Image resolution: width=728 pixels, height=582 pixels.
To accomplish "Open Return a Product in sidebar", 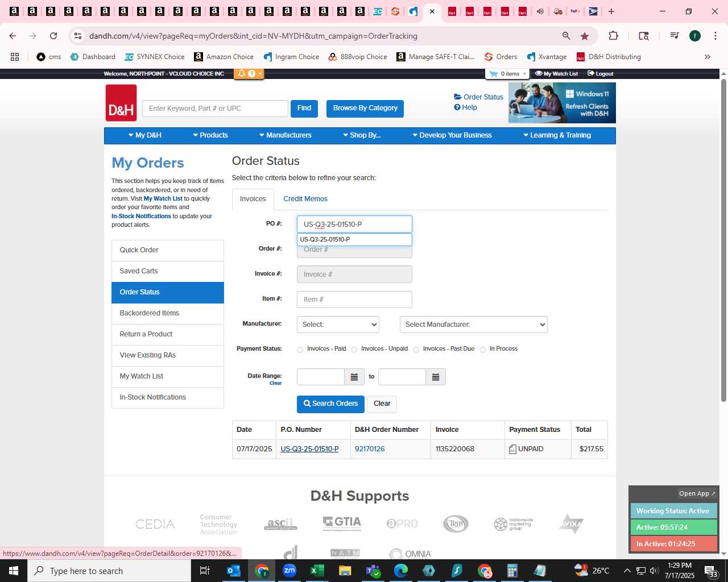I will coord(168,334).
